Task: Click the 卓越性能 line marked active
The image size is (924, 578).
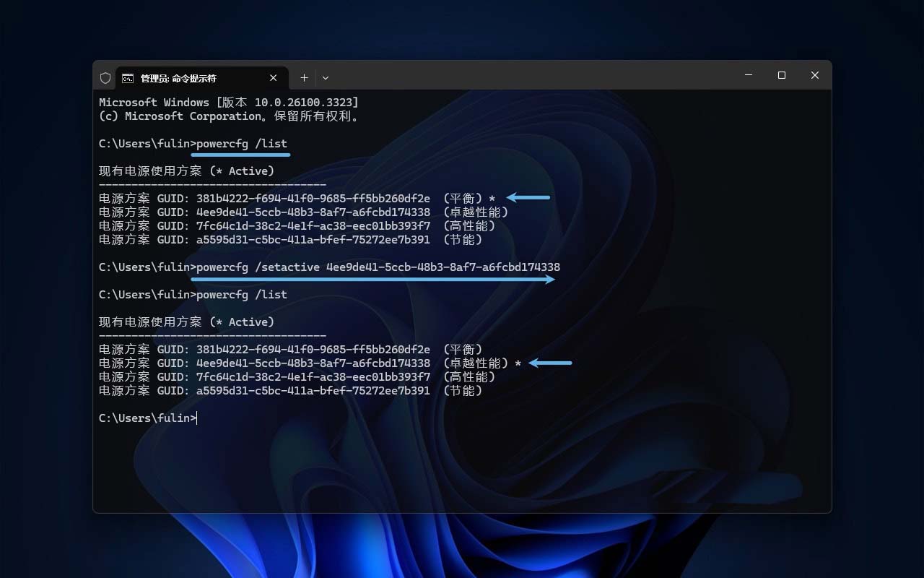Action: pyautogui.click(x=310, y=363)
